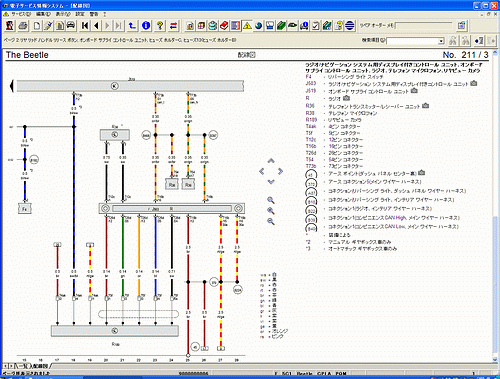
Task: Click the yellow car vehicle icon
Action: [71, 26]
